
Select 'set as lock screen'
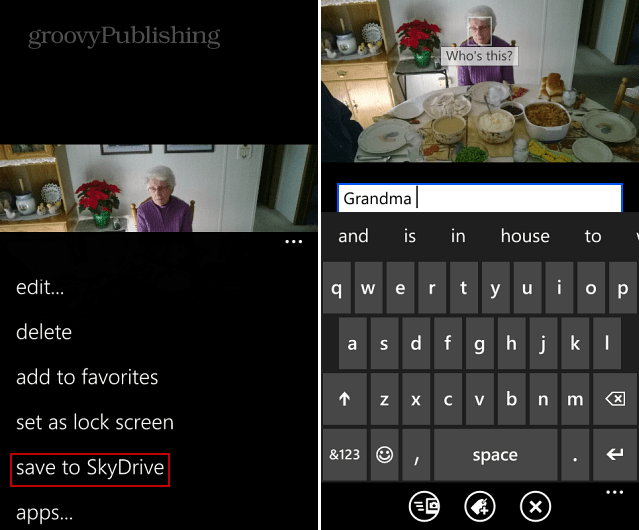95,422
